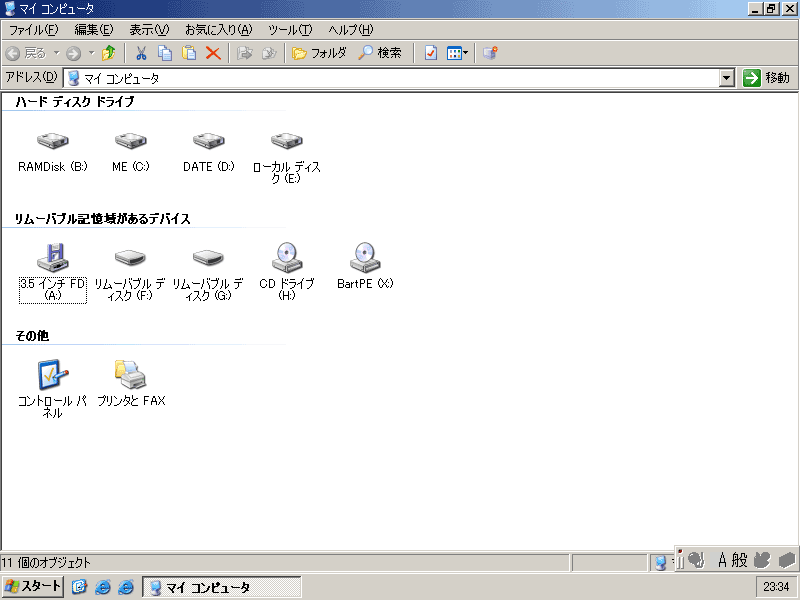Open the 検索 search pane
Screen dimensions: 800x600
(x=380, y=53)
